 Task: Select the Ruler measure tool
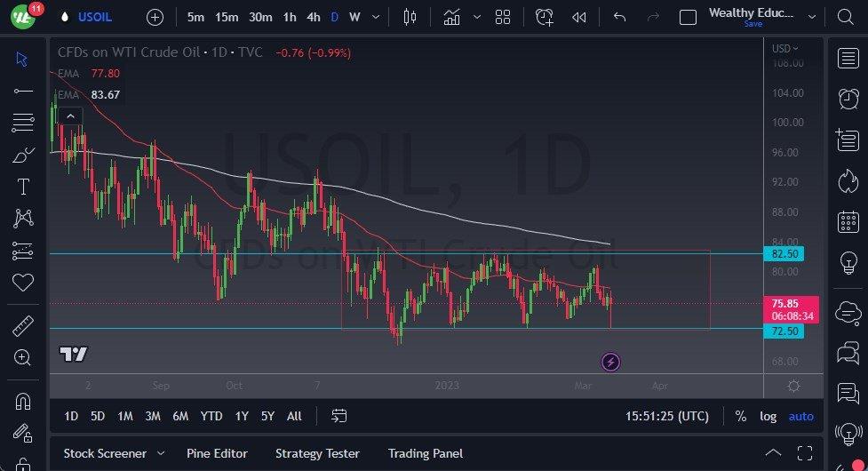23,326
